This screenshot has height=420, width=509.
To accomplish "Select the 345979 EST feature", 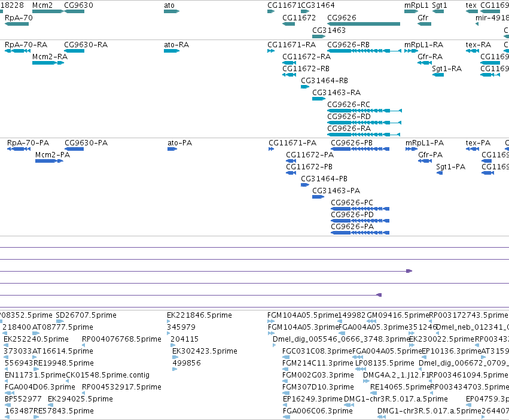I will click(169, 333).
